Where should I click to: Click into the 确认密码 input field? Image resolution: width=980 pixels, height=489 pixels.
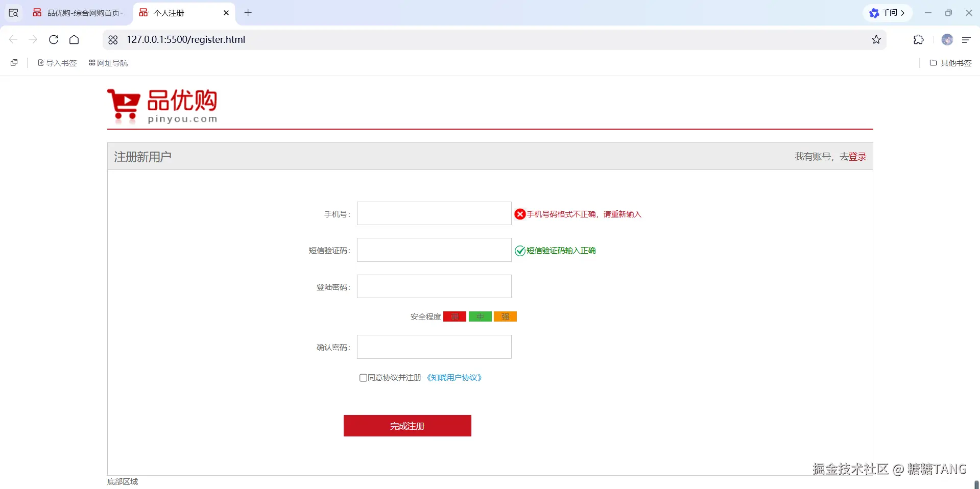(x=434, y=347)
